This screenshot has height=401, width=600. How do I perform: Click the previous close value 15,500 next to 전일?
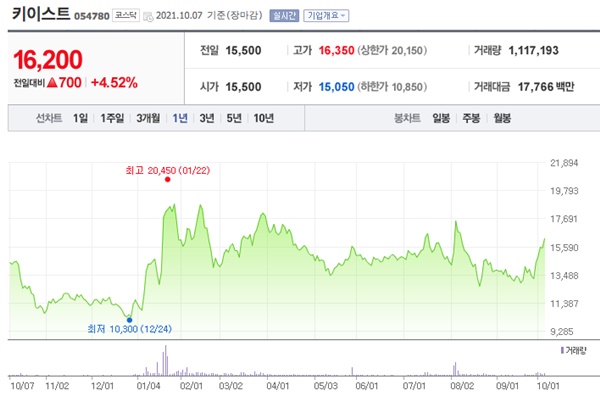[243, 51]
